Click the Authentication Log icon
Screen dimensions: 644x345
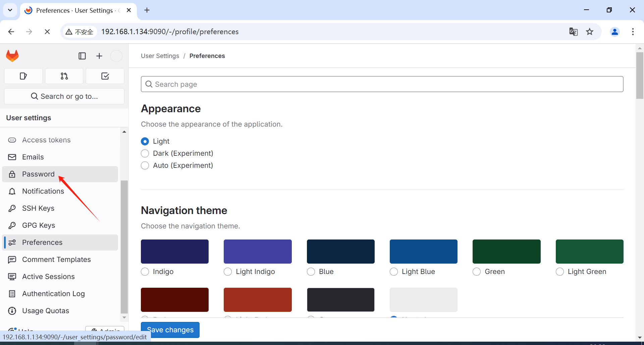click(x=12, y=294)
